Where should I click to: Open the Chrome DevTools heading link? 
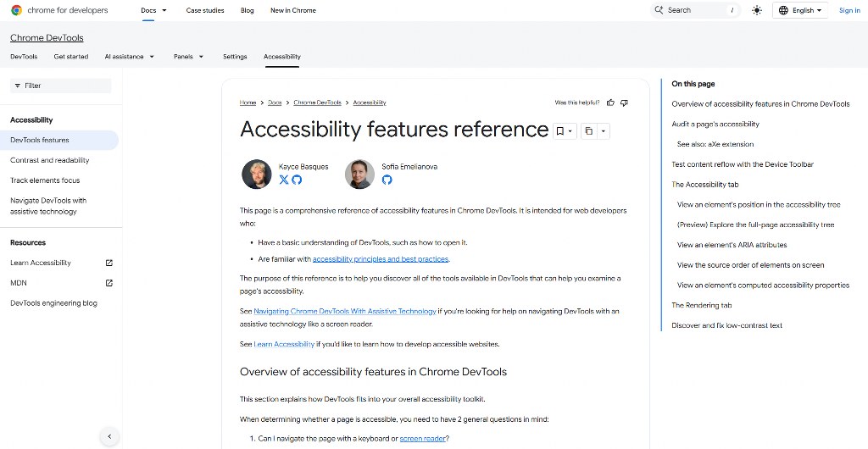coord(47,37)
